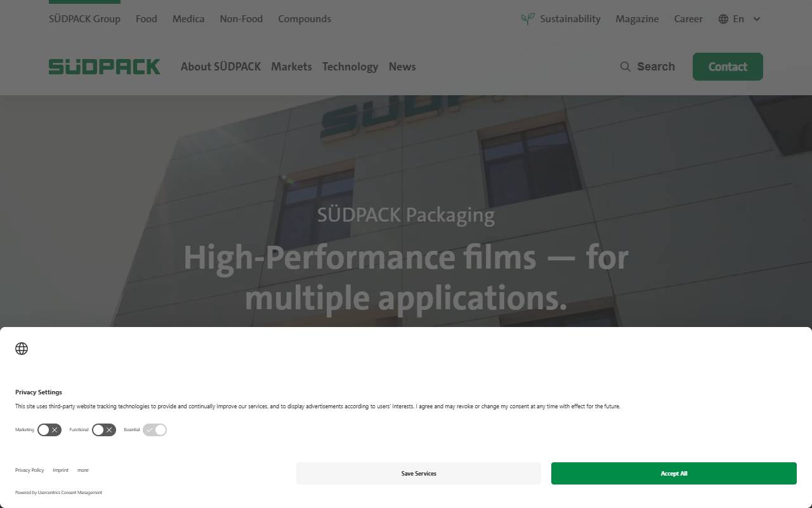The width and height of the screenshot is (812, 508).
Task: Click the Search label in header
Action: click(656, 67)
